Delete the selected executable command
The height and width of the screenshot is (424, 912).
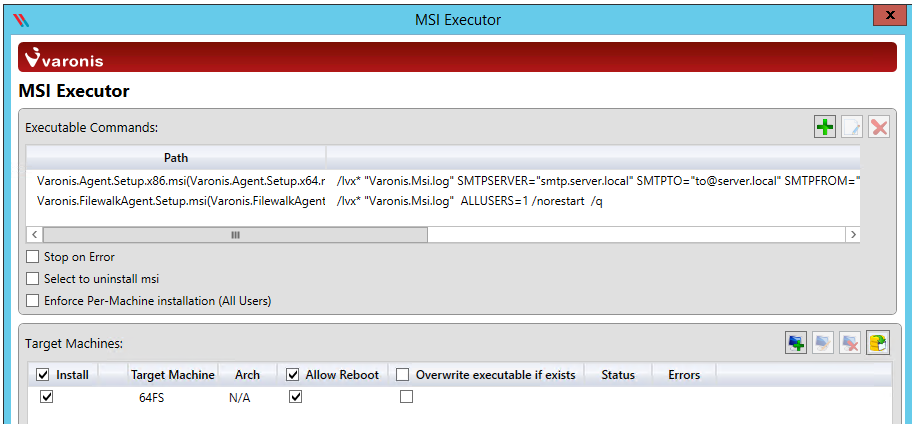(879, 127)
